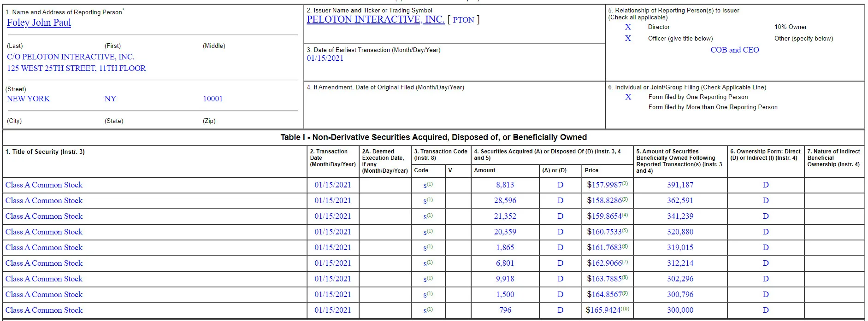Click the Table I title heading

[433, 137]
